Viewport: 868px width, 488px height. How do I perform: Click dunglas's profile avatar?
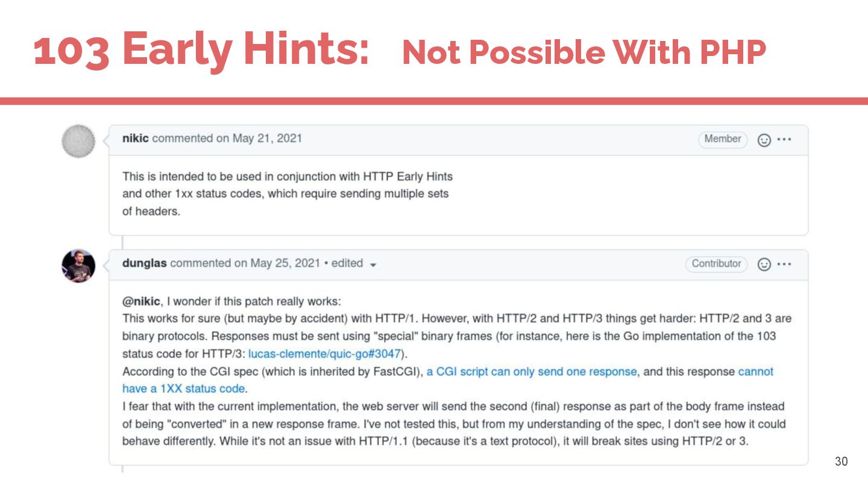78,266
